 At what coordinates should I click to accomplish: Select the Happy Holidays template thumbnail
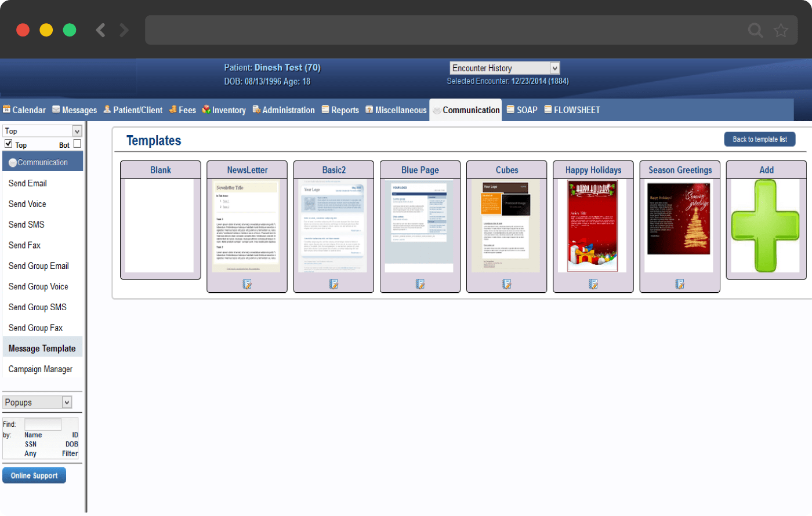(x=592, y=226)
